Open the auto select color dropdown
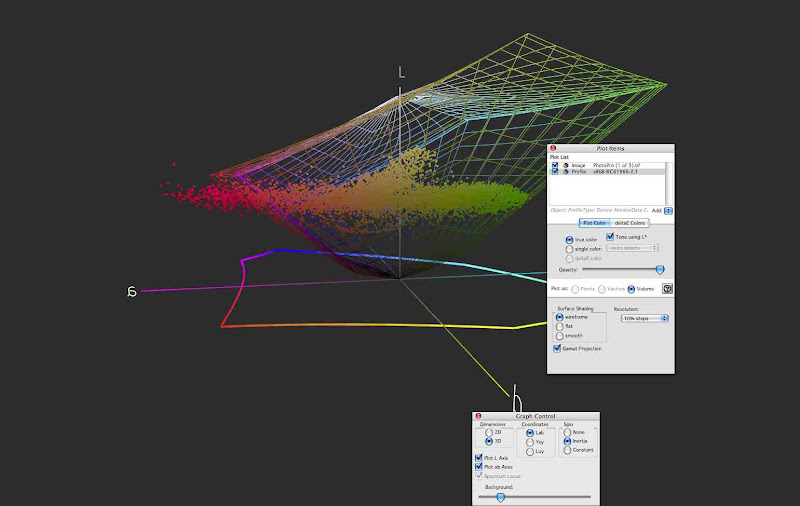Viewport: 800px width, 506px height. pyautogui.click(x=632, y=248)
